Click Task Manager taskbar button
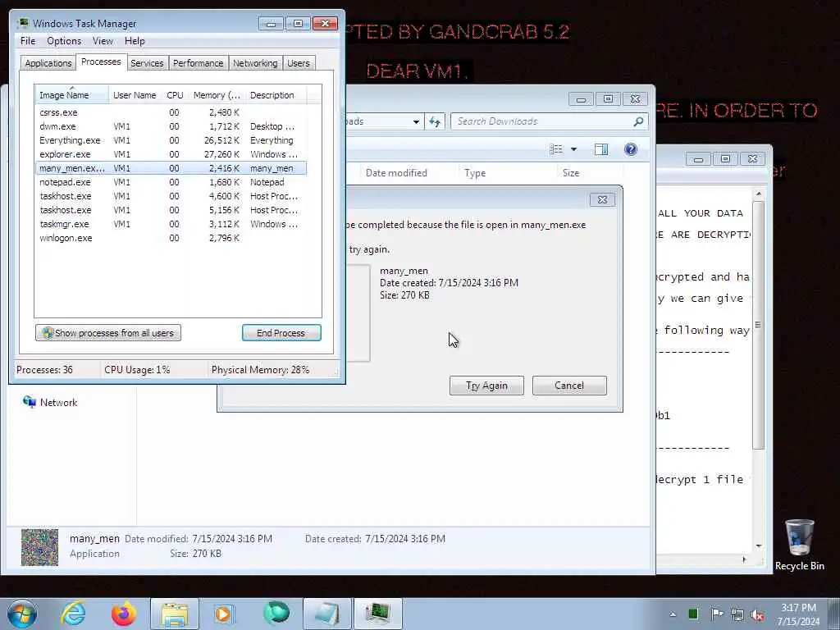This screenshot has height=630, width=840. pyautogui.click(x=377, y=614)
